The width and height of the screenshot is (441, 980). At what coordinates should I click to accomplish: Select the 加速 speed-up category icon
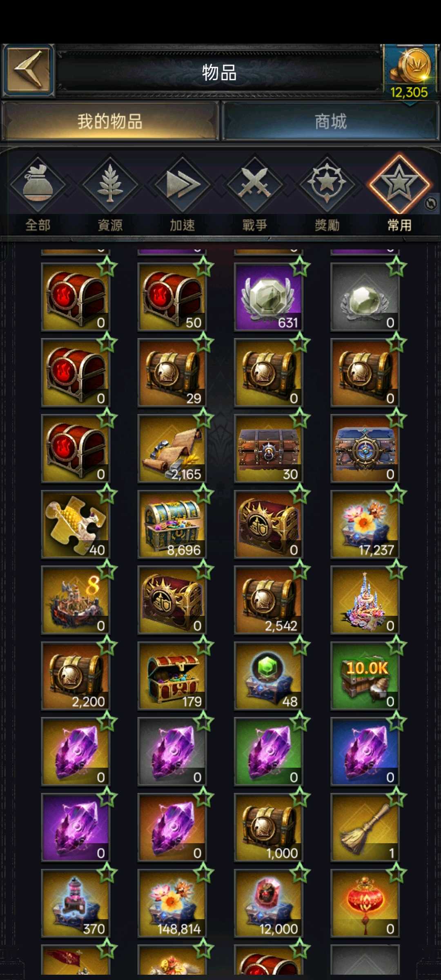(182, 185)
